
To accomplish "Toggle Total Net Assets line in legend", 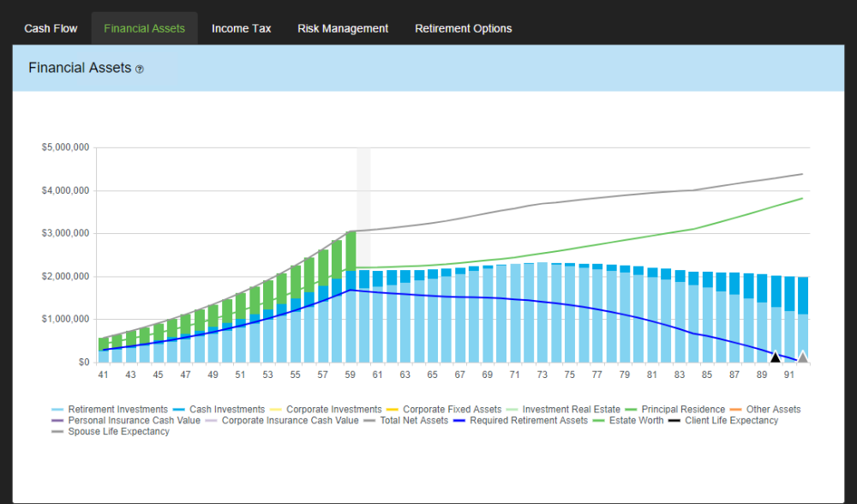I will 415,421.
